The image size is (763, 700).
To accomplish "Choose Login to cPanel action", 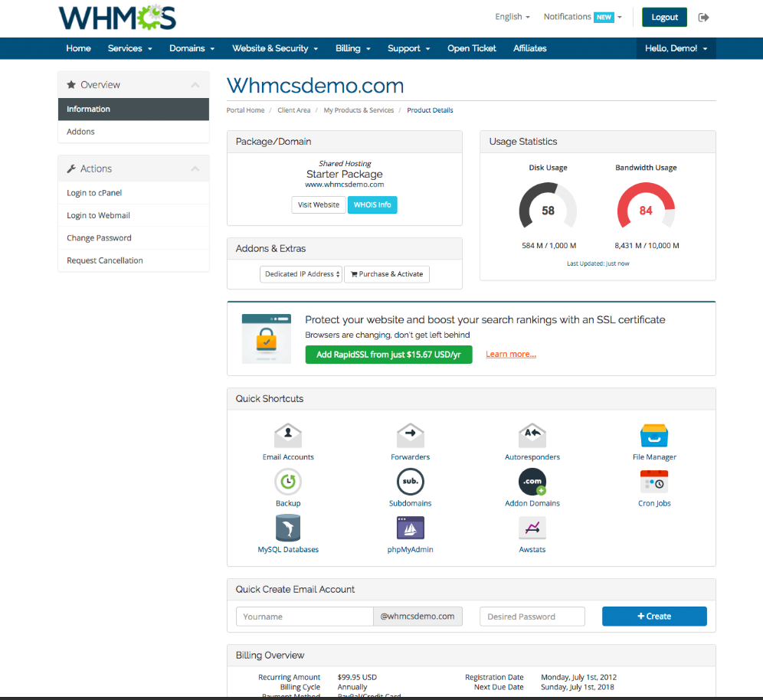I will pos(133,193).
